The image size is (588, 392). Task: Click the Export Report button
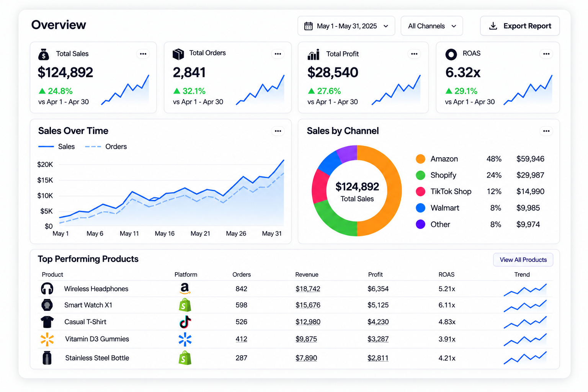point(520,26)
